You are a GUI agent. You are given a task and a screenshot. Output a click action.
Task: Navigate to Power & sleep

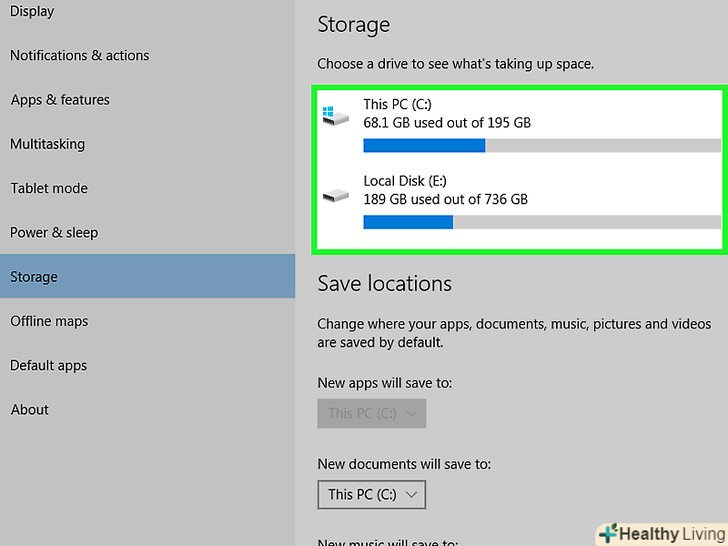[54, 233]
